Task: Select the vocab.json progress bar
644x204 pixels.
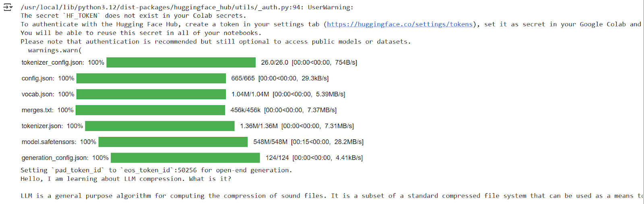Action: point(151,94)
